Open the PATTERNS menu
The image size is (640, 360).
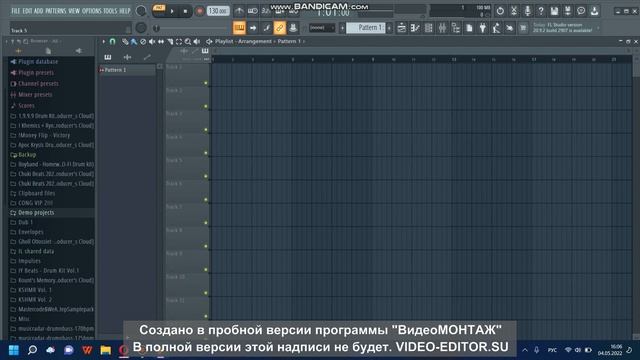56,11
